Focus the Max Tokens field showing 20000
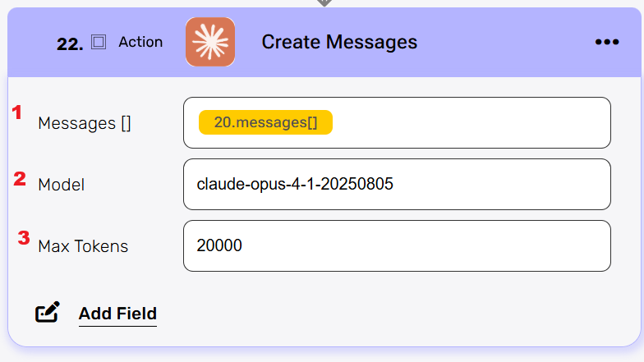 [x=397, y=245]
